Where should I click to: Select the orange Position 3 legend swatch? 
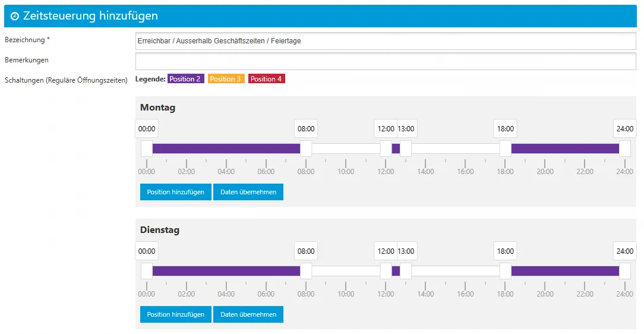pyautogui.click(x=226, y=79)
